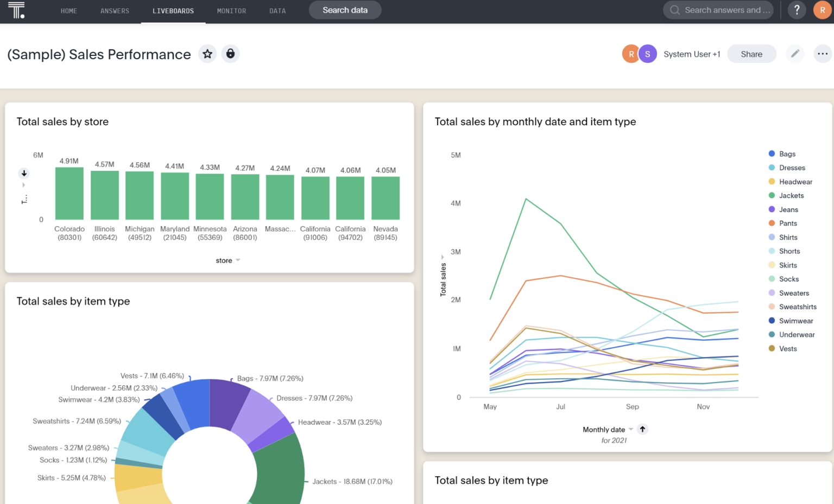
Task: Expand the collapsed axis chevron on the store chart
Action: coord(24,185)
